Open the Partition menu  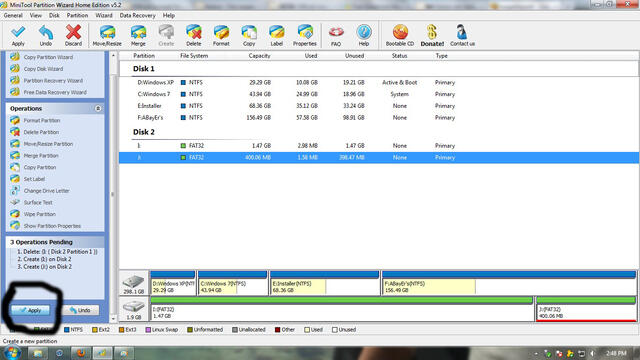(x=77, y=16)
